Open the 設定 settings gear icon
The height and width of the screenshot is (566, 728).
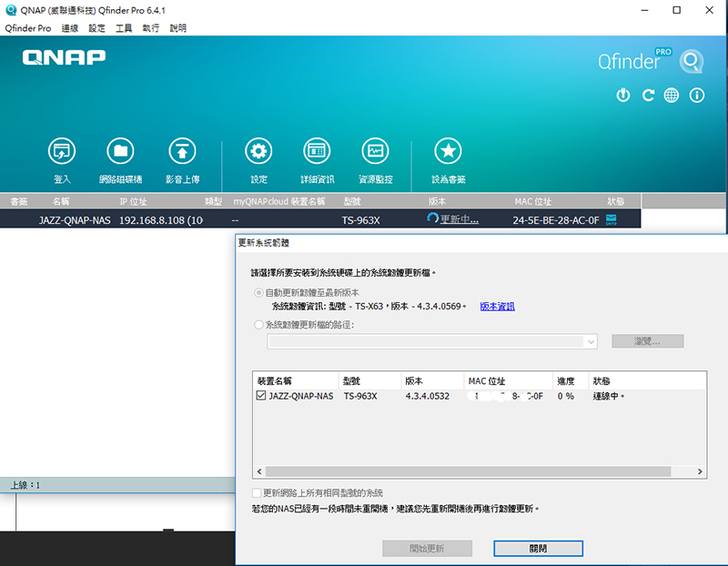pos(259,151)
